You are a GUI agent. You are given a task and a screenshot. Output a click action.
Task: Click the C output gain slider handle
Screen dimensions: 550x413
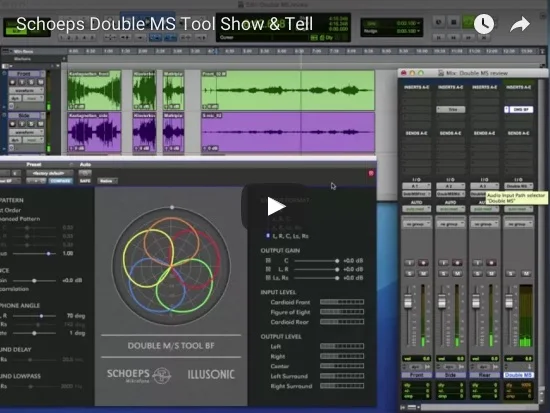pyautogui.click(x=337, y=261)
